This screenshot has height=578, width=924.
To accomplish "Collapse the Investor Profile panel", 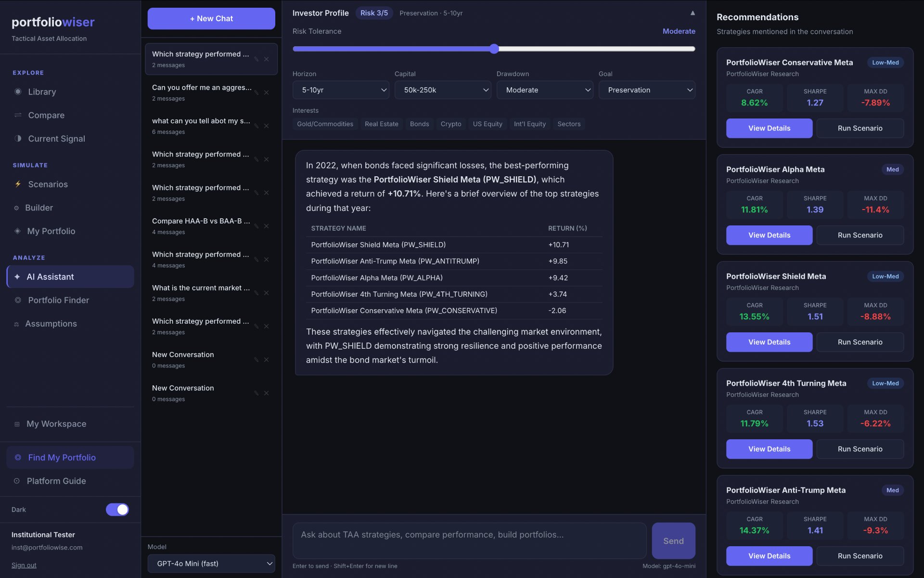I will pos(693,13).
